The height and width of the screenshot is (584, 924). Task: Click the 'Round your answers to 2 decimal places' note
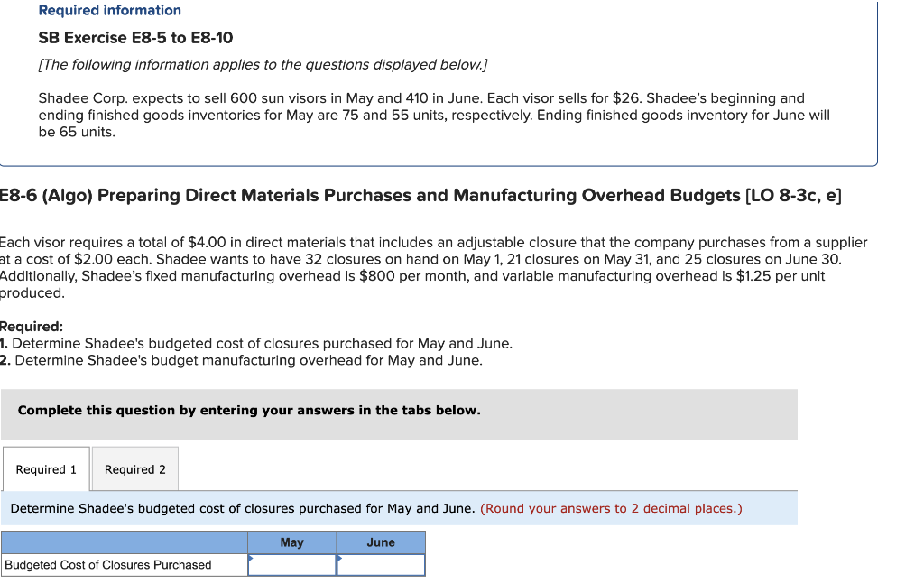(611, 508)
